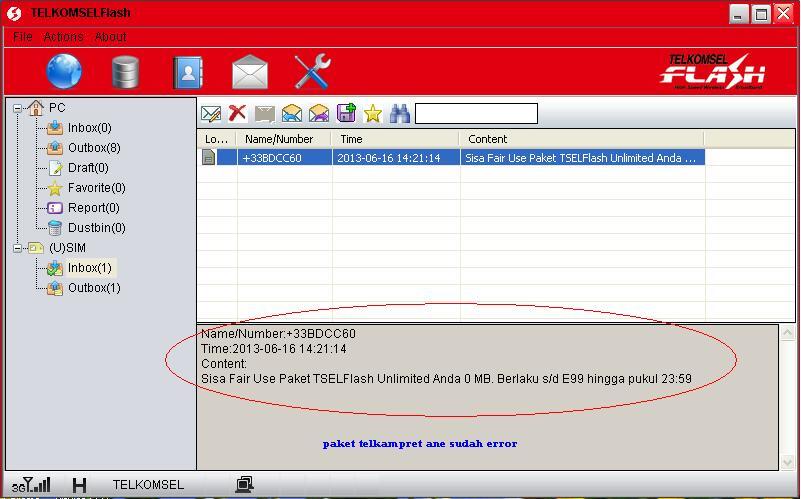The image size is (801, 499).
Task: Click the Forward message envelope icon
Action: pyautogui.click(x=319, y=113)
